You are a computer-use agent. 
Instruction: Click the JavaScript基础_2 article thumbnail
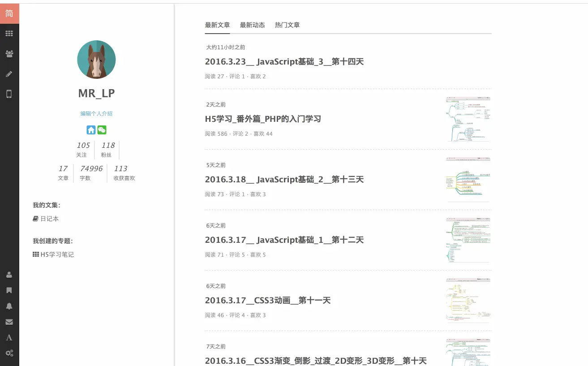click(x=468, y=180)
